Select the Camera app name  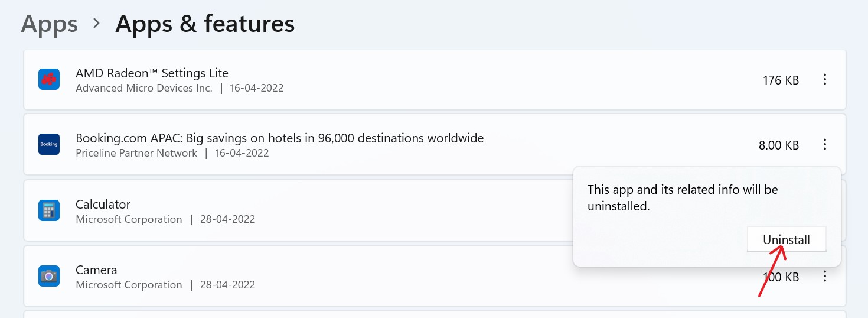pyautogui.click(x=96, y=270)
